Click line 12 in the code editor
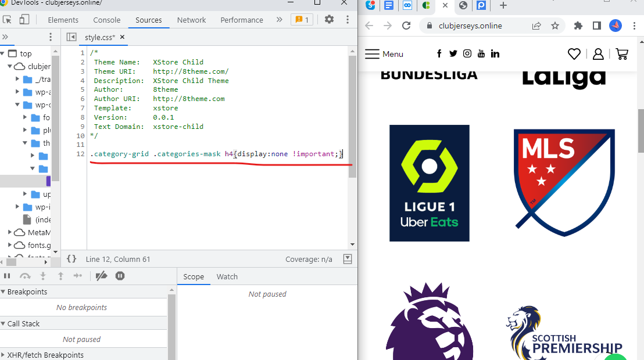The height and width of the screenshot is (360, 644). click(217, 154)
